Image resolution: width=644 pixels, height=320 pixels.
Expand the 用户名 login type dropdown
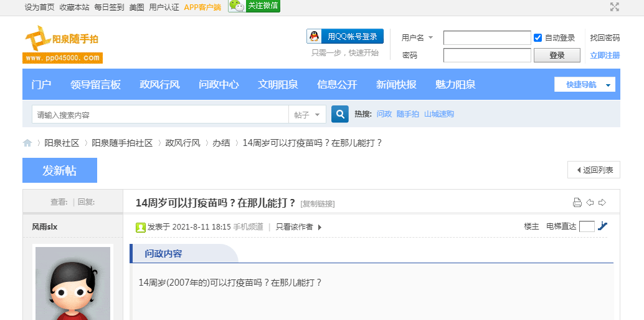pyautogui.click(x=430, y=38)
